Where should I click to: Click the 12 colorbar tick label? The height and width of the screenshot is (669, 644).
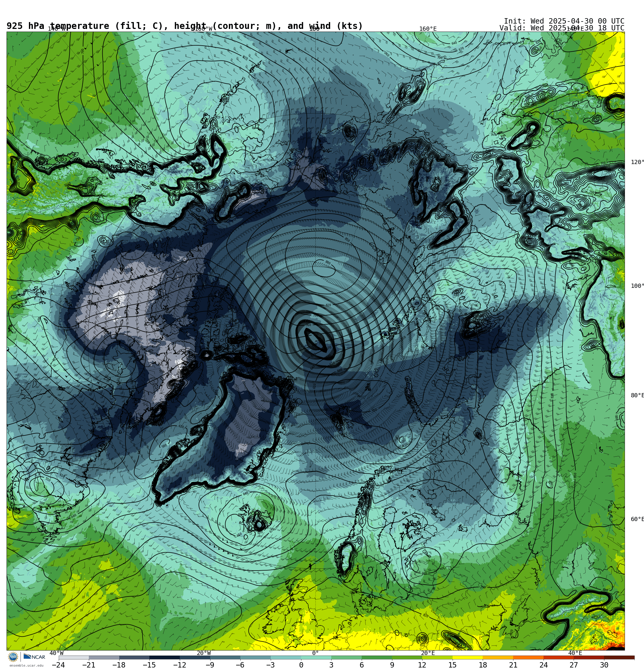click(422, 665)
